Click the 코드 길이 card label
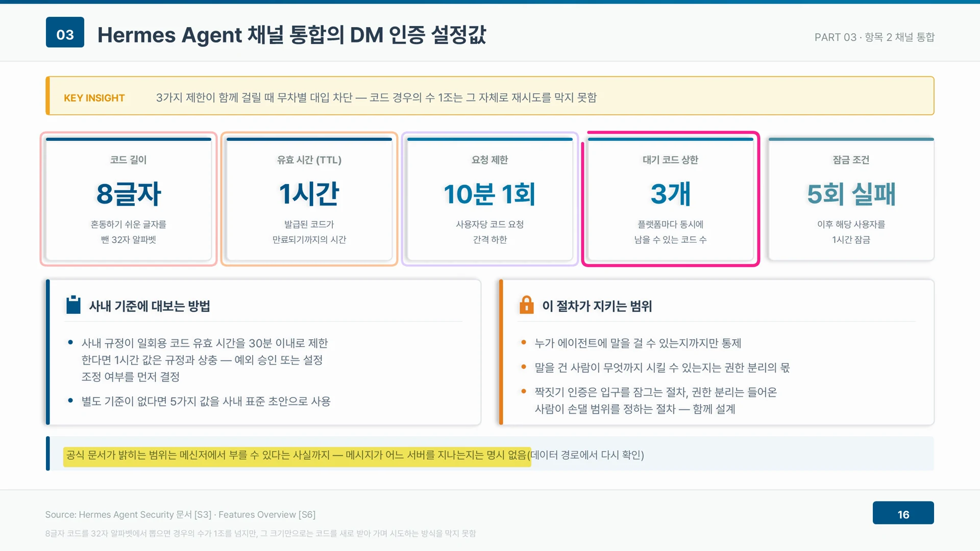The image size is (980, 551). click(x=129, y=160)
